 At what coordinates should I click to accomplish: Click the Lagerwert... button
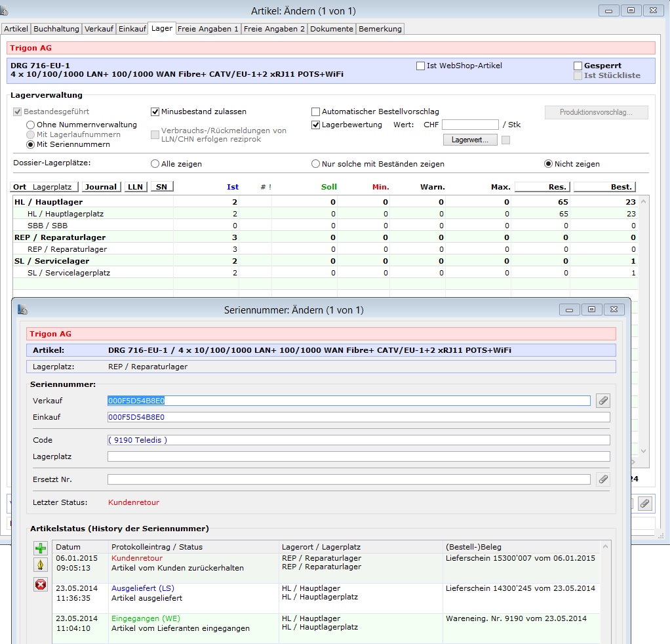(x=470, y=140)
